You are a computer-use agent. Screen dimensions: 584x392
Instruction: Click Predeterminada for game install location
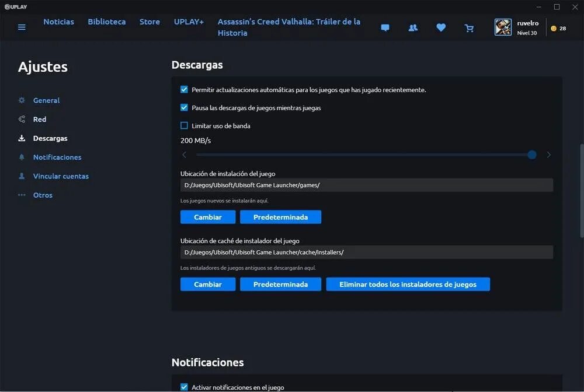[x=280, y=217]
